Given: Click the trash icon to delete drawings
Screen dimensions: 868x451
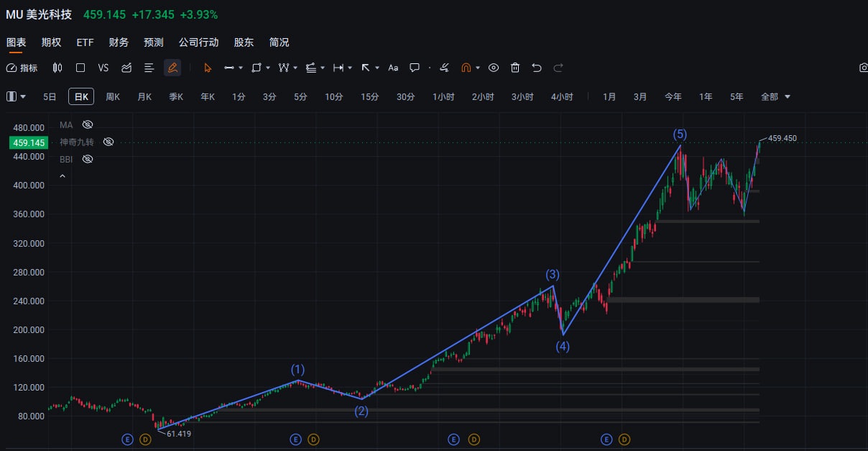Looking at the screenshot, I should coord(515,68).
